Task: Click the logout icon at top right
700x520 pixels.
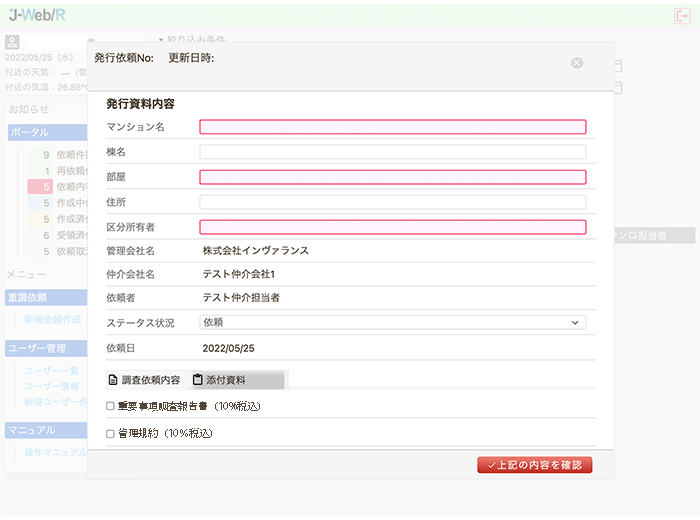Action: tap(683, 16)
